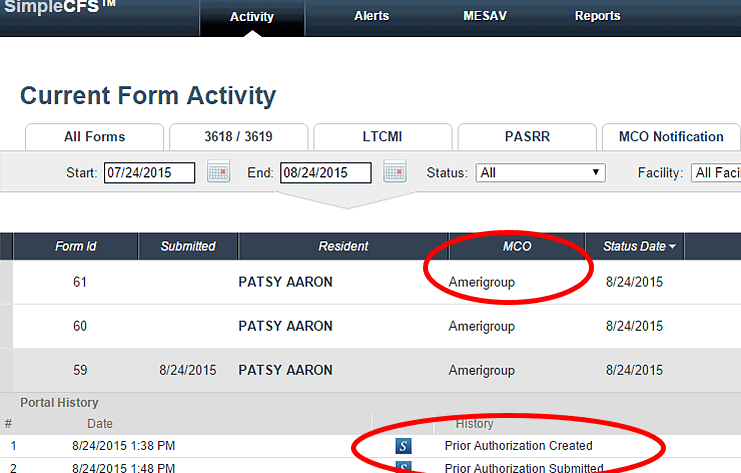Open the End date calendar picker
741x473 pixels.
pyautogui.click(x=394, y=172)
